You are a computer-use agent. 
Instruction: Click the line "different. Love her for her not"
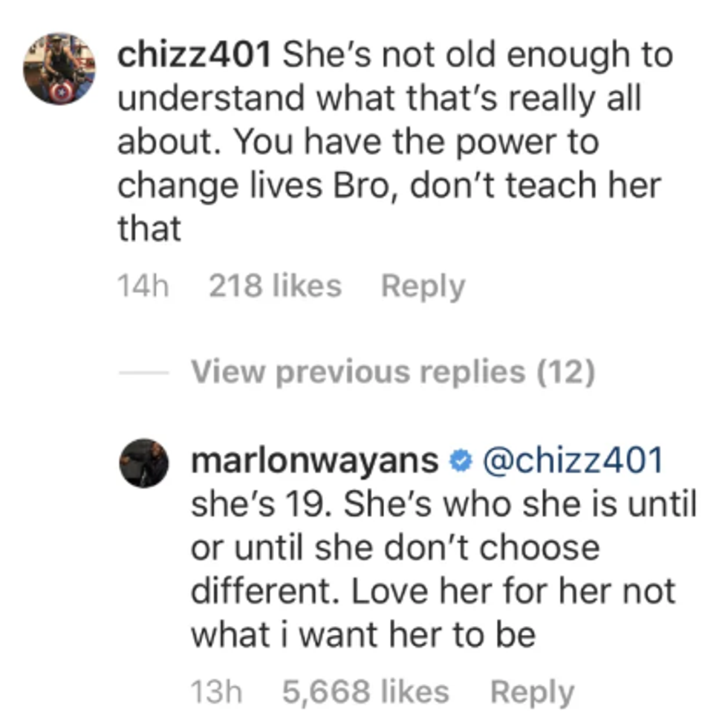(433, 592)
